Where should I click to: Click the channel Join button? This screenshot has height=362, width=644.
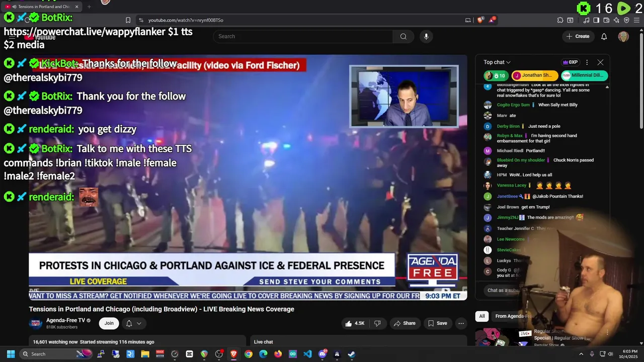[109, 323]
